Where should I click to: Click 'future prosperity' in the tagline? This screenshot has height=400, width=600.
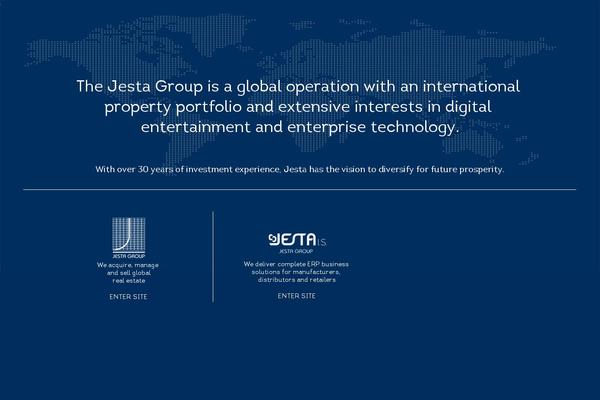pos(470,169)
